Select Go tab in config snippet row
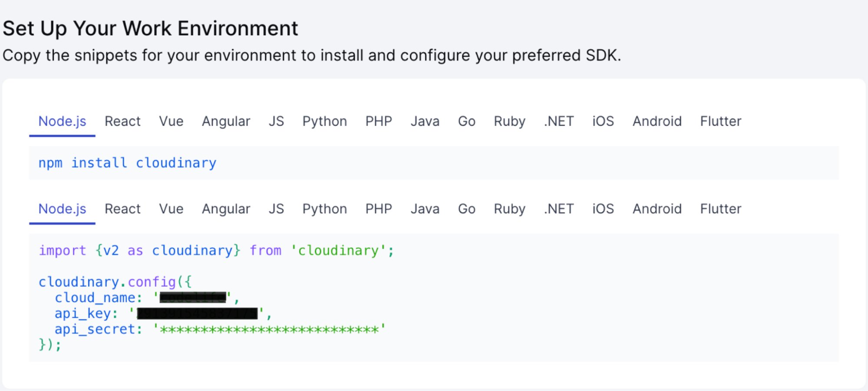The width and height of the screenshot is (868, 391). pos(467,209)
